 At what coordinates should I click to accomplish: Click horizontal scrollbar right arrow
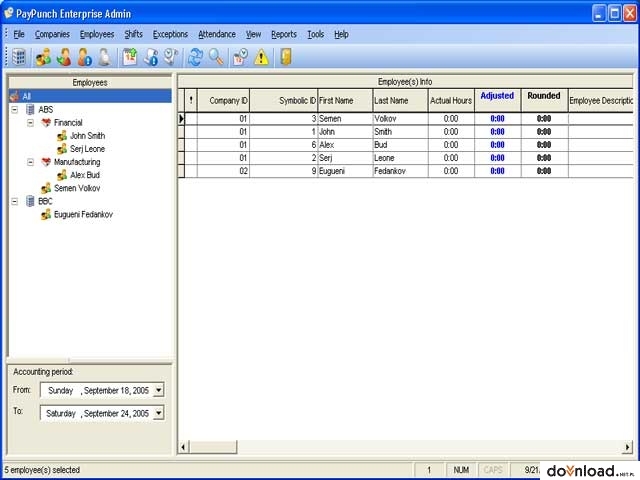628,447
